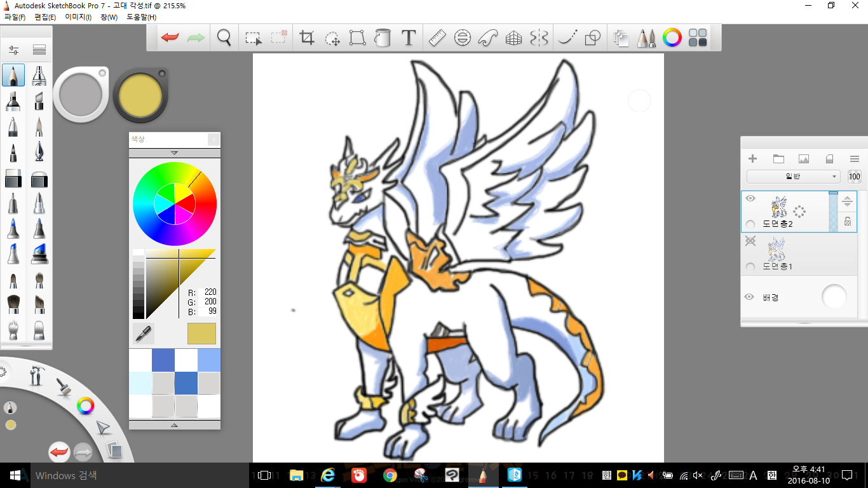Image resolution: width=868 pixels, height=488 pixels.
Task: Select the Crop tool
Action: (x=307, y=38)
